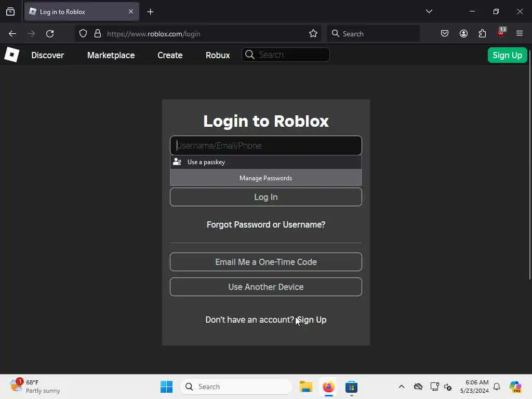Click the Firefox toolbar Search box

coord(373,34)
